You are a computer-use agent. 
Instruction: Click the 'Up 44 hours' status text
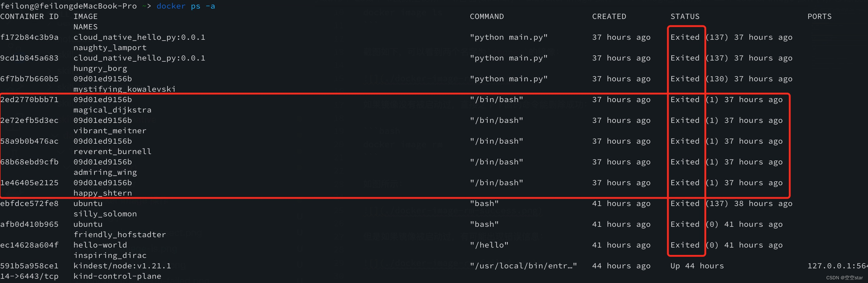click(697, 266)
